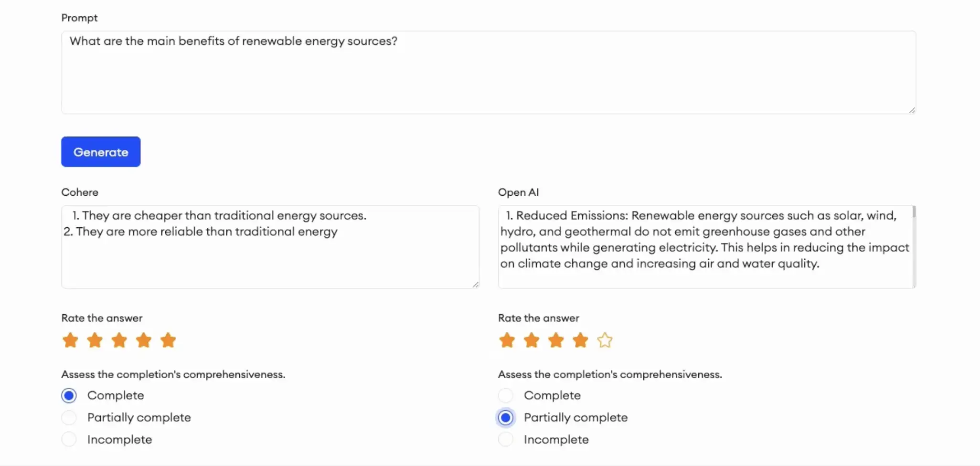
Task: Select Complete for Cohere comprehensiveness
Action: tap(69, 395)
